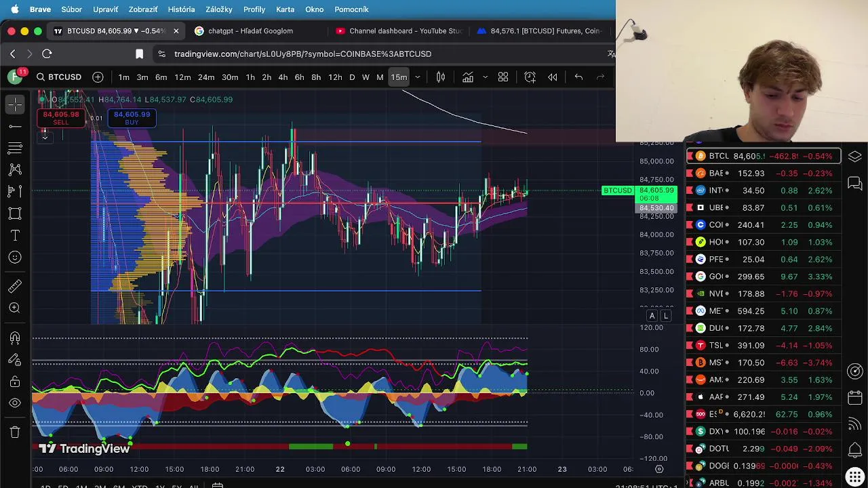Open the emoji icons tool
This screenshot has width=868, height=488.
15,257
